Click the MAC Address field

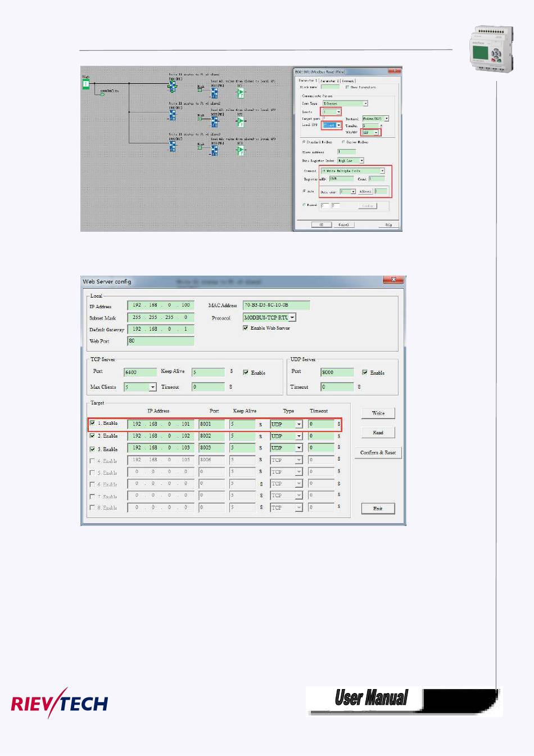coord(277,305)
